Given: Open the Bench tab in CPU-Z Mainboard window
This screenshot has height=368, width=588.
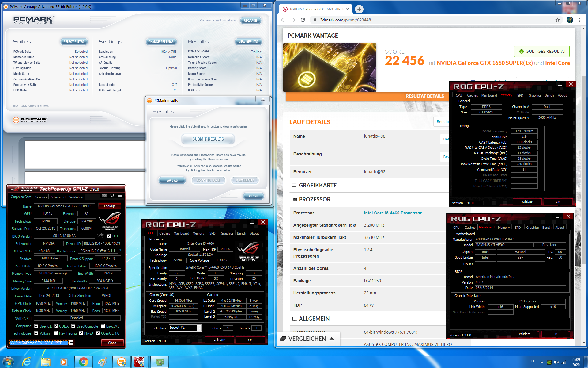Looking at the screenshot, I should tap(547, 227).
